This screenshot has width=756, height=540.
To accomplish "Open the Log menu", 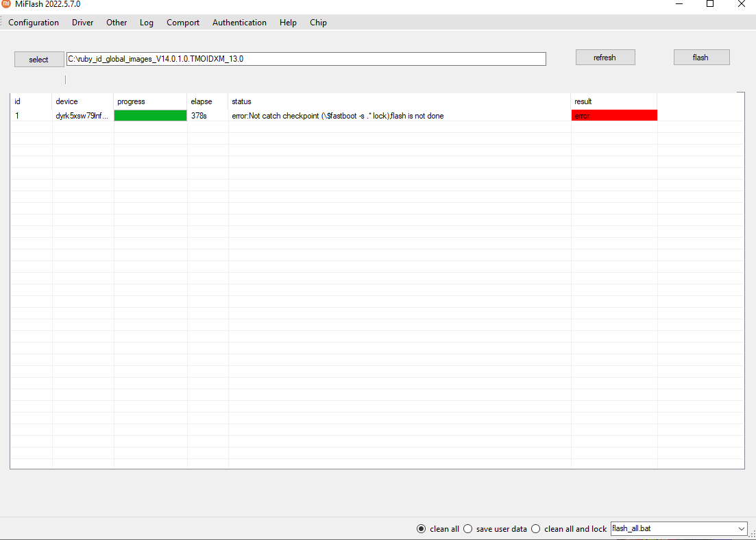I will pyautogui.click(x=147, y=23).
